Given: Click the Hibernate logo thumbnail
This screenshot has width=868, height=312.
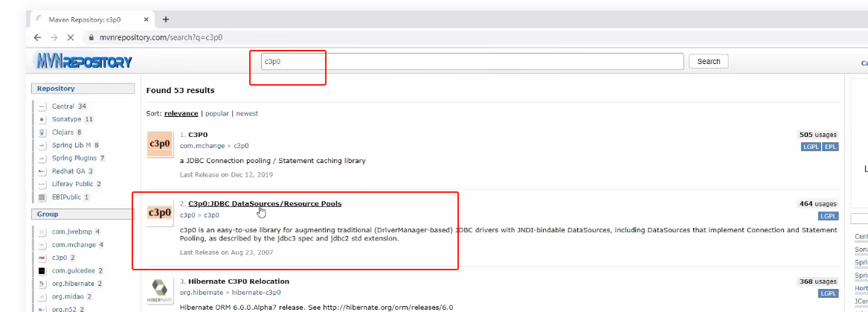Looking at the screenshot, I should click(x=160, y=291).
